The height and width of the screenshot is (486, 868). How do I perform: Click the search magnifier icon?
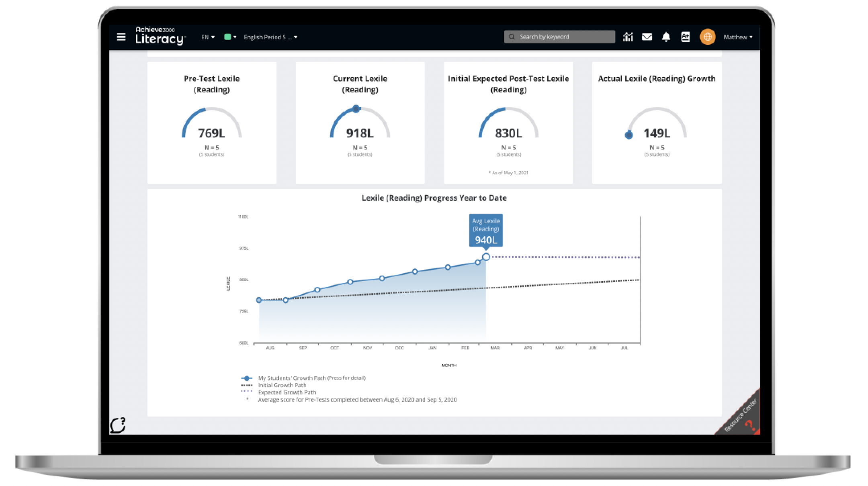[x=512, y=37]
